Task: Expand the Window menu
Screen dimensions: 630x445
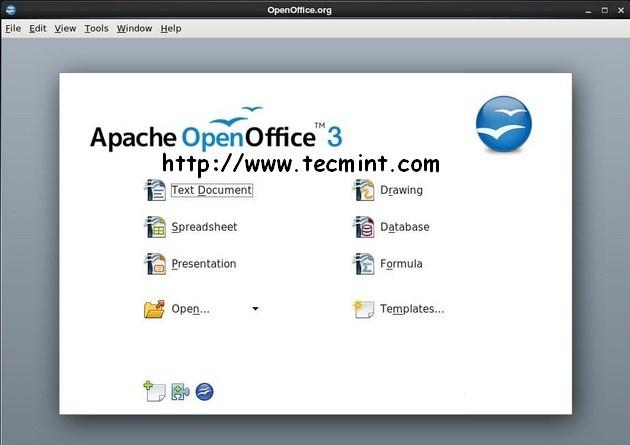Action: tap(134, 28)
